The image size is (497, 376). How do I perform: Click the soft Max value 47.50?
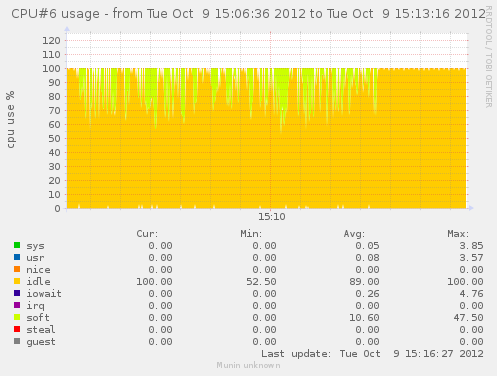tap(468, 318)
